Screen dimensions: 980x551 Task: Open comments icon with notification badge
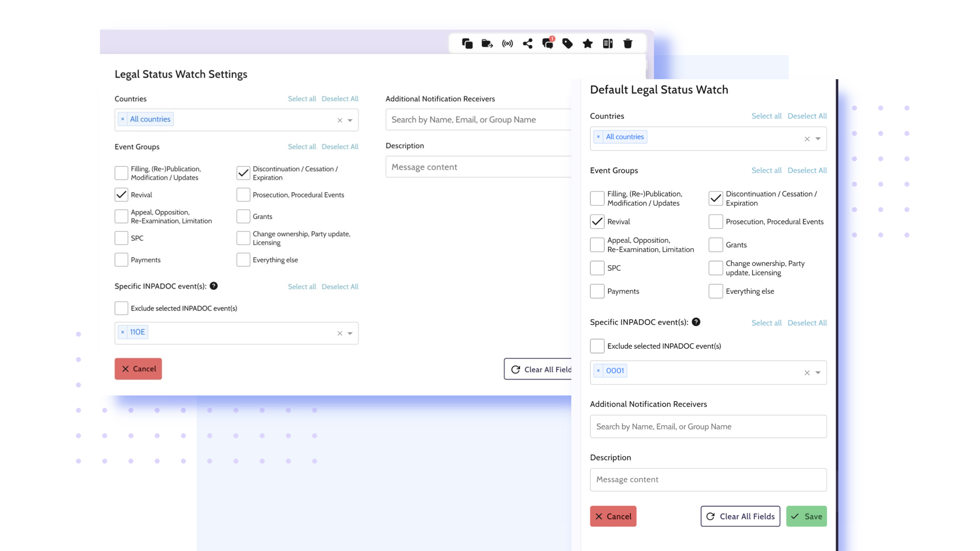[x=548, y=43]
